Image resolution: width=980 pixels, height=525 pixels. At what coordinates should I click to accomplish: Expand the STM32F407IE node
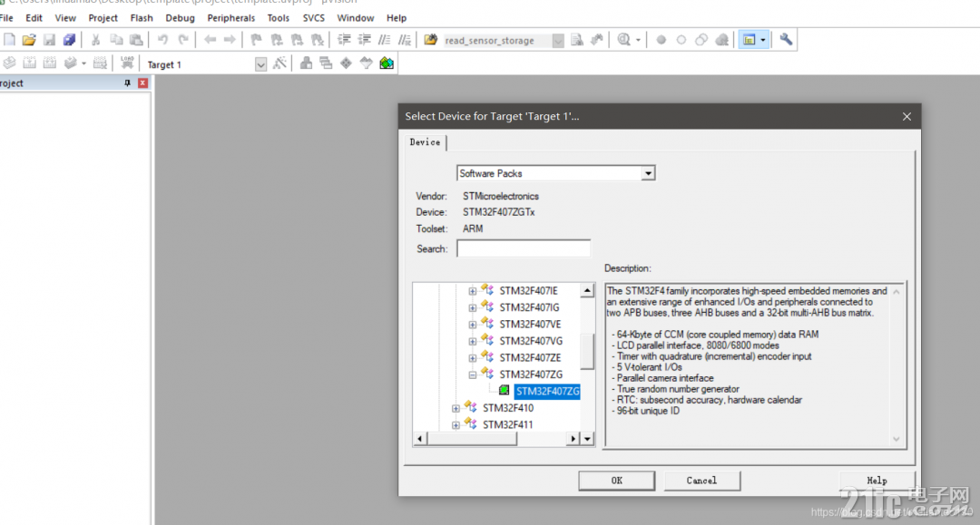(x=473, y=292)
